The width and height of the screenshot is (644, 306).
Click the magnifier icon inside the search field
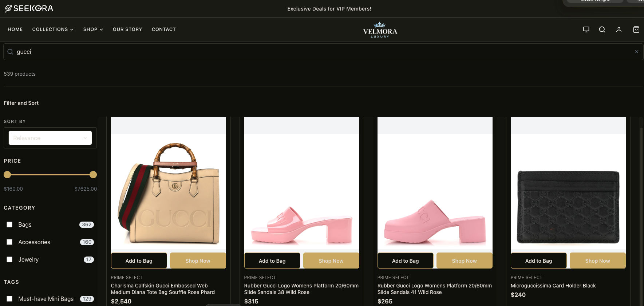[x=10, y=52]
